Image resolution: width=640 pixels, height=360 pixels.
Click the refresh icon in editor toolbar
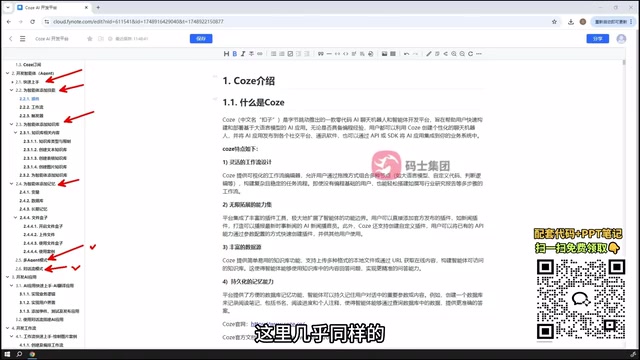471,54
